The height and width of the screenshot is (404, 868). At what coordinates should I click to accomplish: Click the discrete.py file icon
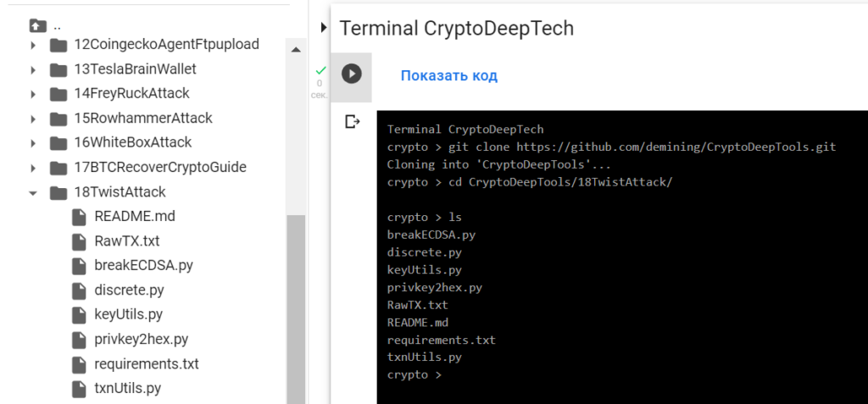point(79,291)
